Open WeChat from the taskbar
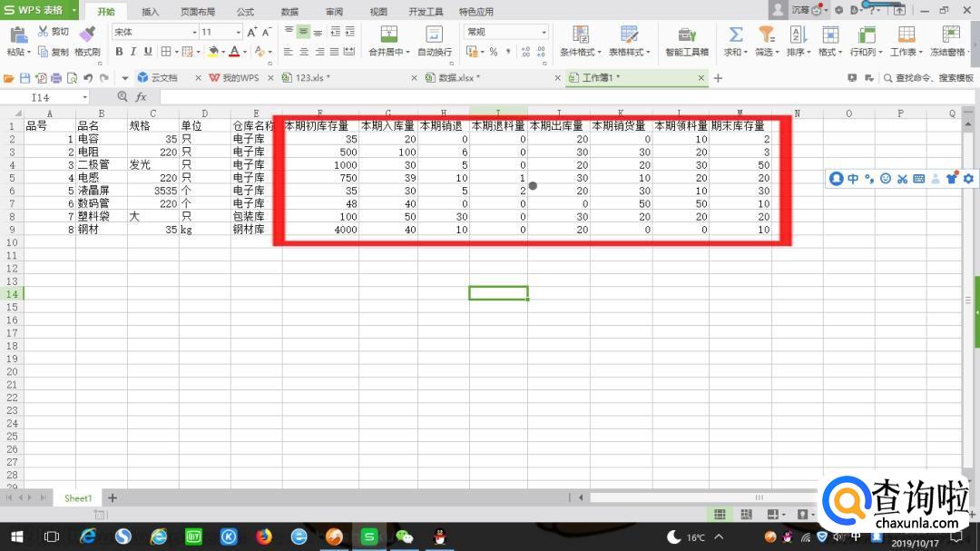 pyautogui.click(x=405, y=536)
